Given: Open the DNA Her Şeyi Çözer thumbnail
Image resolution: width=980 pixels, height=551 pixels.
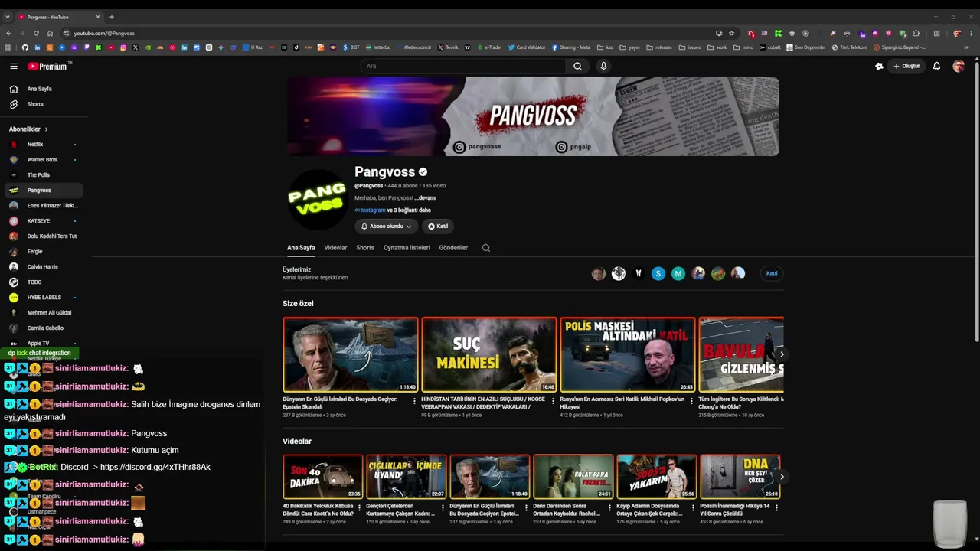Looking at the screenshot, I should pos(740,477).
